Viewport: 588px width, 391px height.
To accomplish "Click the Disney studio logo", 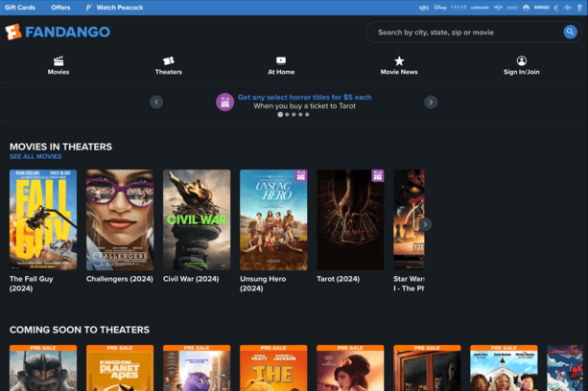I will (440, 7).
